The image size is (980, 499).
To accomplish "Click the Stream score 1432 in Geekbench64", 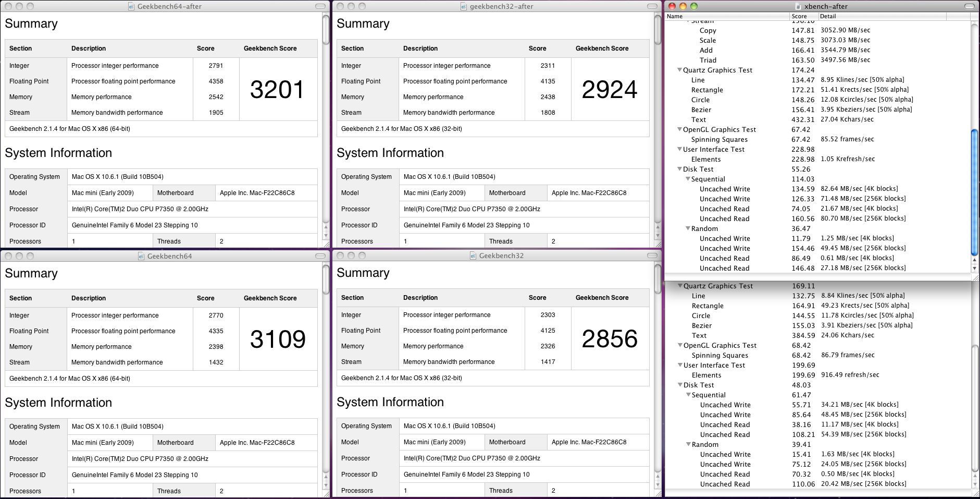I will click(x=216, y=362).
